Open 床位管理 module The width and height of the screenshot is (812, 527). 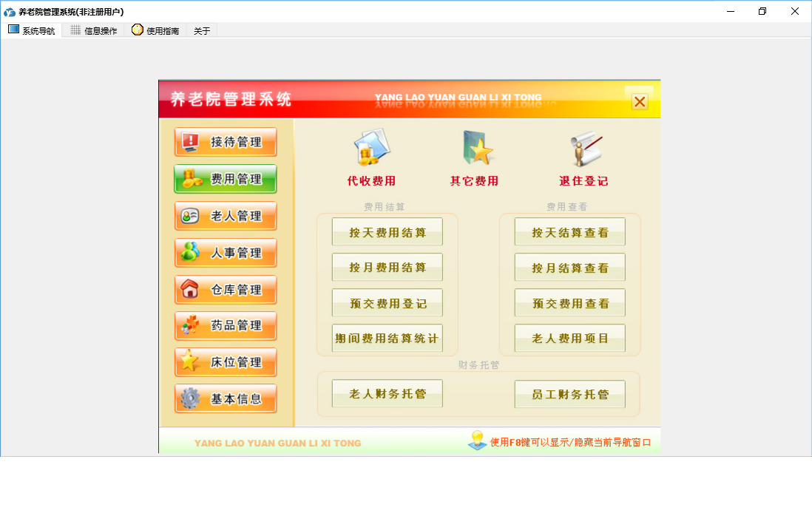[x=226, y=362]
